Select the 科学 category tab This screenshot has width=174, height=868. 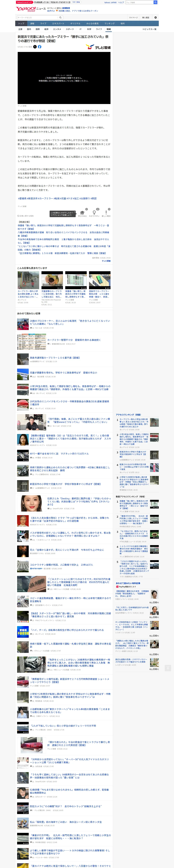(89, 29)
